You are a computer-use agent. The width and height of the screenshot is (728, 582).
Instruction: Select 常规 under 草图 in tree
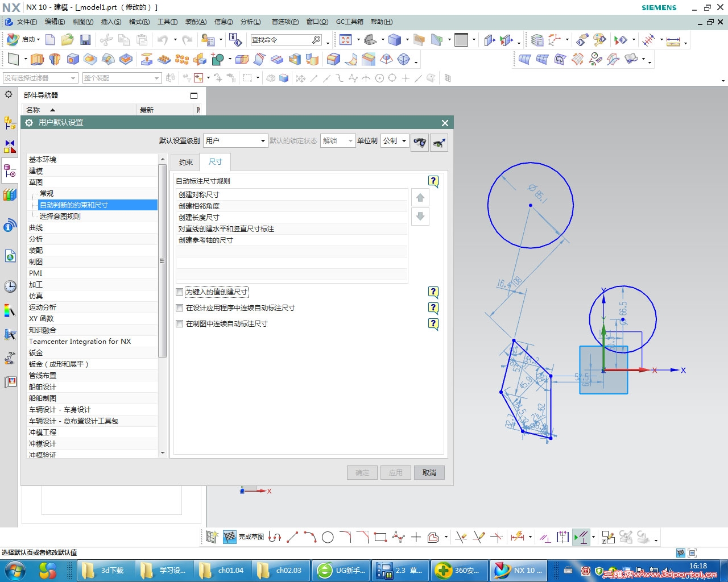pos(47,194)
